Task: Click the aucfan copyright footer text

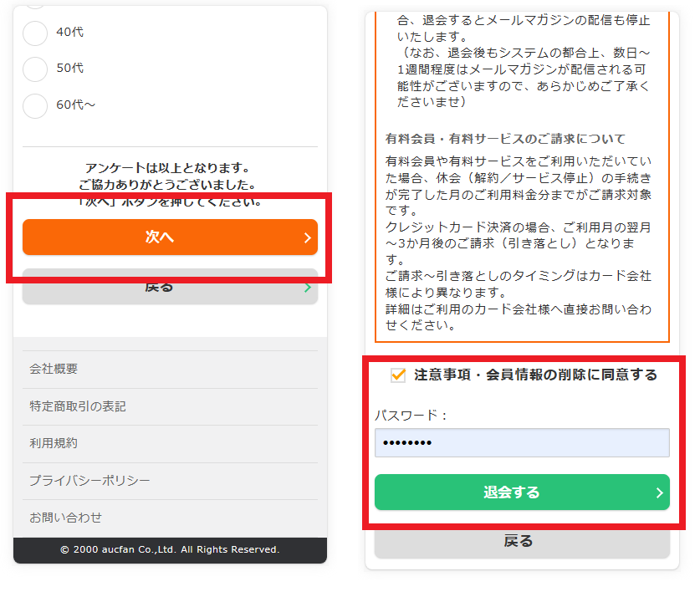Action: point(170,549)
